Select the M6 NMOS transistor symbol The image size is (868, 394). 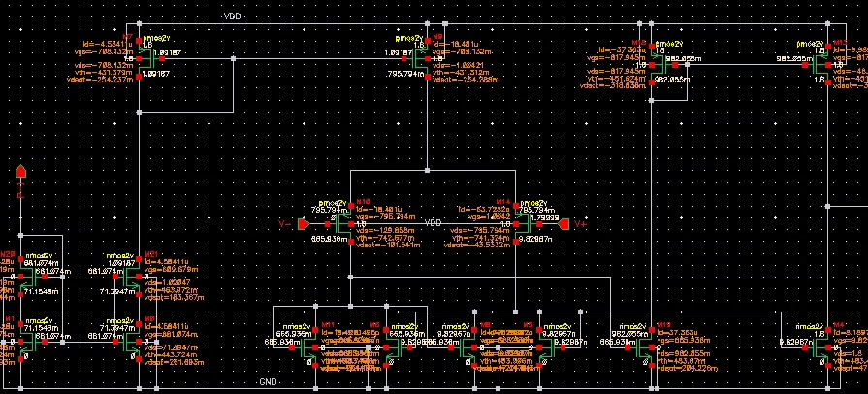(x=396, y=347)
